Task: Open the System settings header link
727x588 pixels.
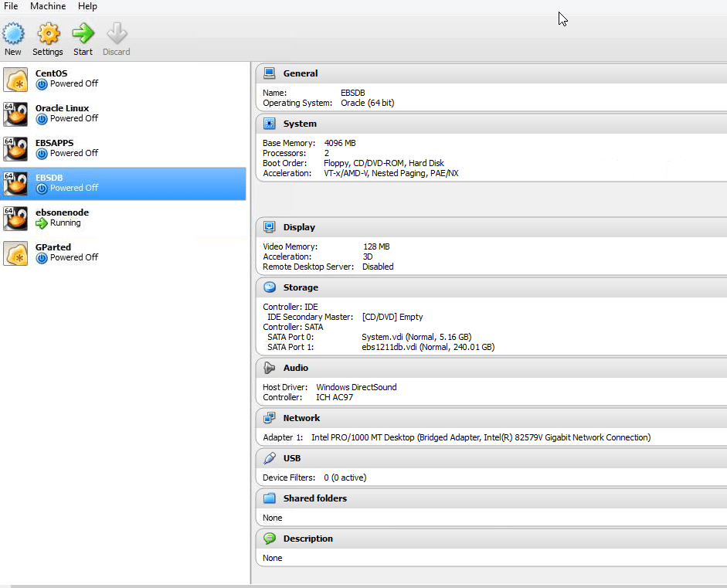Action: coord(300,124)
